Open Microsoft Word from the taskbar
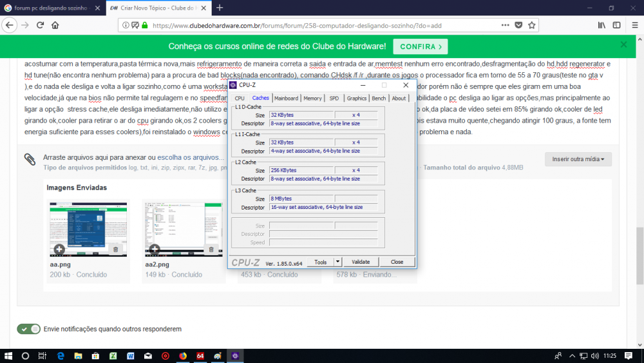The height and width of the screenshot is (363, 644). [x=130, y=355]
